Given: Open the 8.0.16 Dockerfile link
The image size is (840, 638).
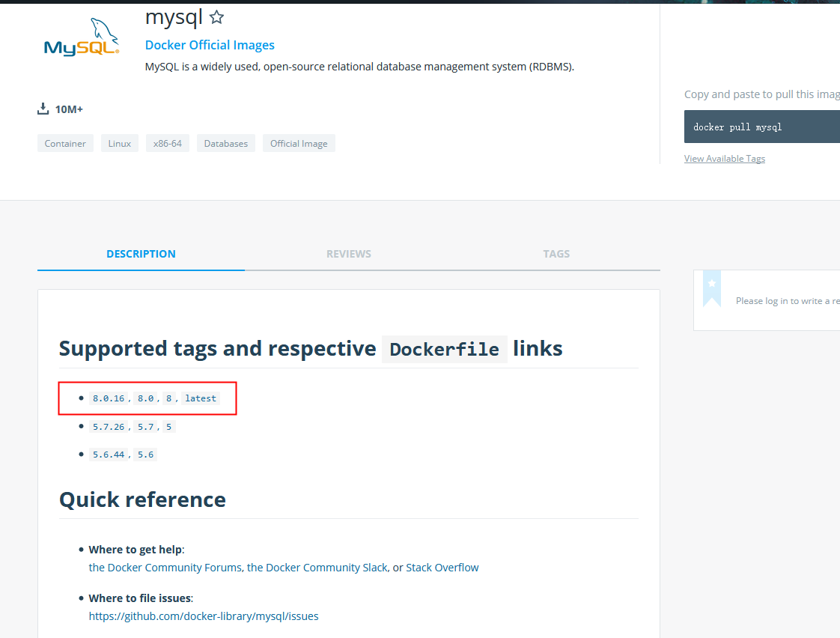Looking at the screenshot, I should coord(109,398).
